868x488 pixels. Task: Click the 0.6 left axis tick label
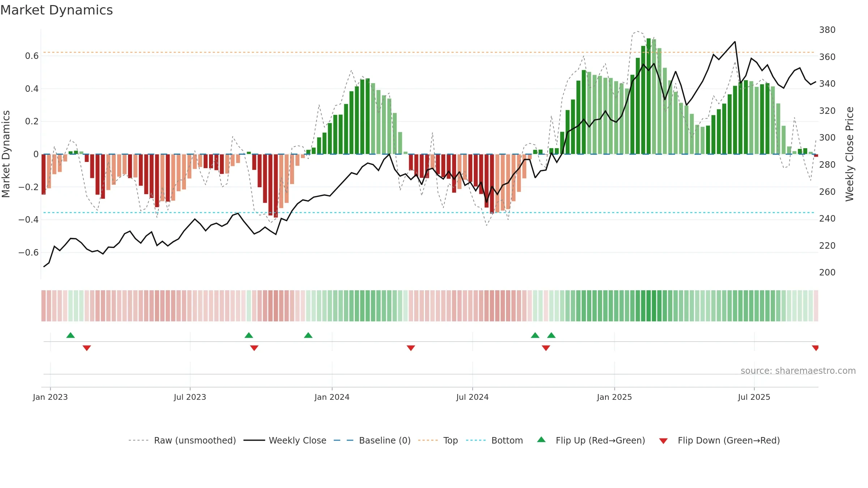pyautogui.click(x=32, y=56)
